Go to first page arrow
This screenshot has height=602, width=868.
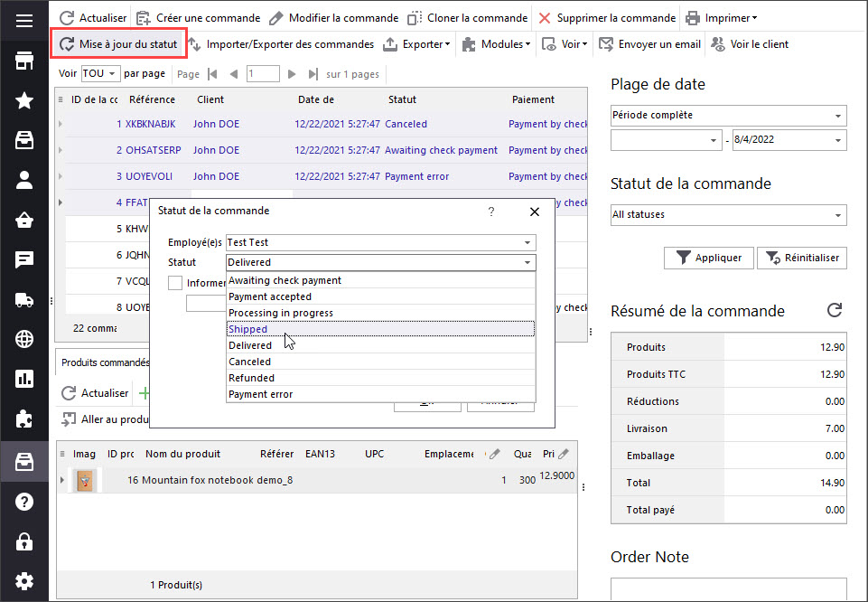(x=212, y=73)
